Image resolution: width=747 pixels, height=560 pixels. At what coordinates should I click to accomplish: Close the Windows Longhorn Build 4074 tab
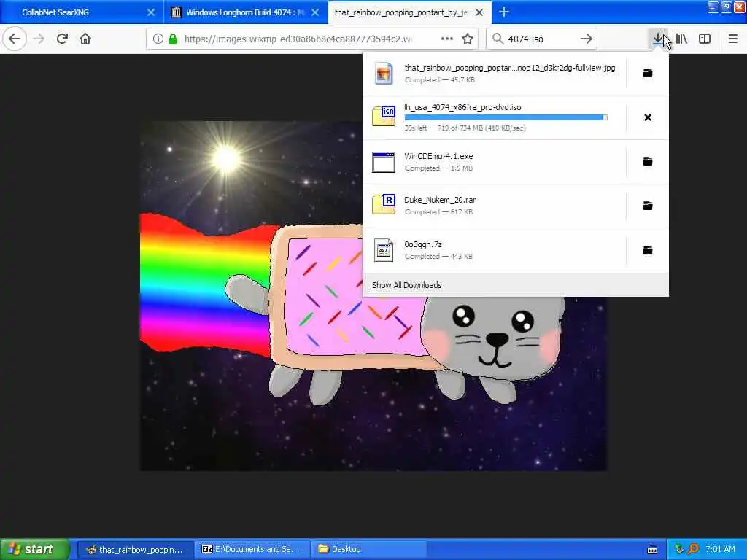(x=315, y=12)
